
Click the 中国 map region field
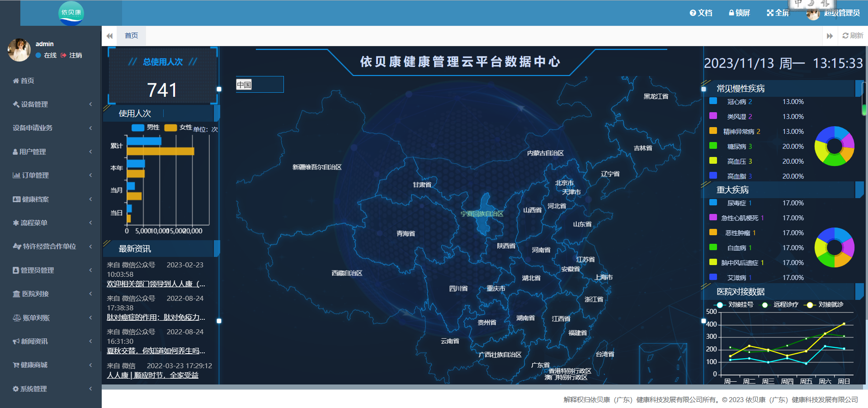259,85
